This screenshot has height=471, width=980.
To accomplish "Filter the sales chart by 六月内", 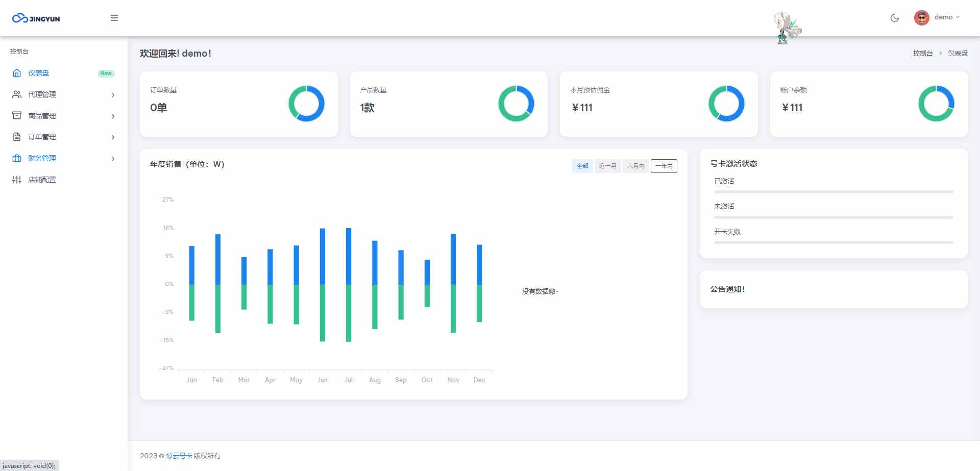I will (x=635, y=166).
